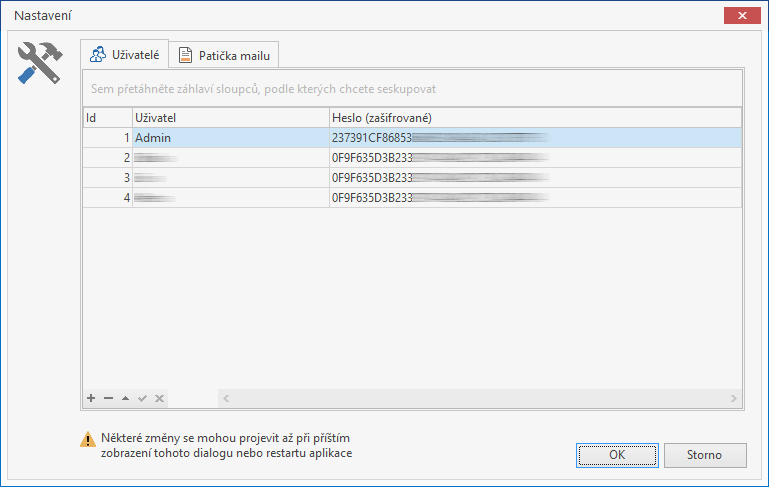Click the X icon to cancel the edit
This screenshot has width=769, height=487.
[x=159, y=398]
